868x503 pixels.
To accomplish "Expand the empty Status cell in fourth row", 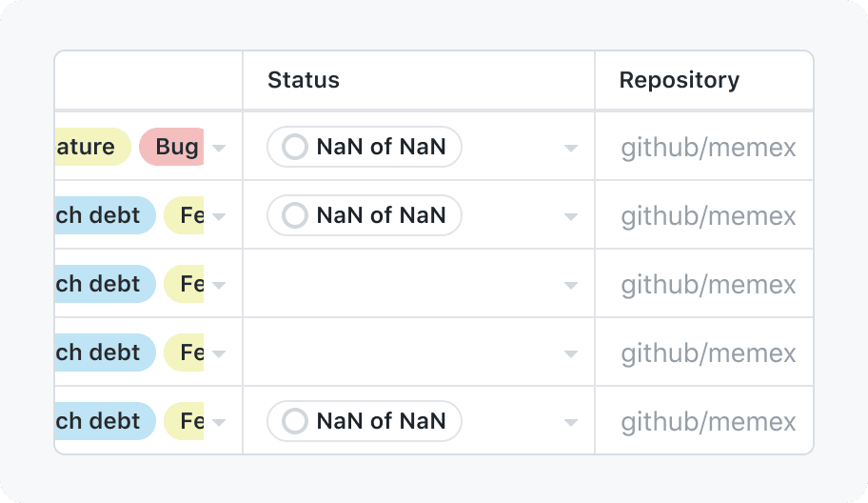I will tap(571, 353).
